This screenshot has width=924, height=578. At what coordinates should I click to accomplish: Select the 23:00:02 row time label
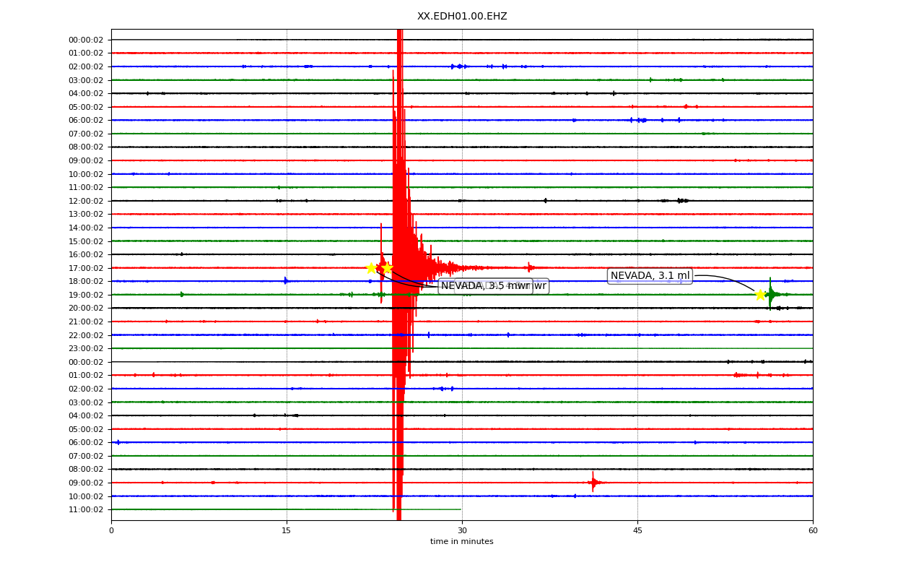coord(86,348)
